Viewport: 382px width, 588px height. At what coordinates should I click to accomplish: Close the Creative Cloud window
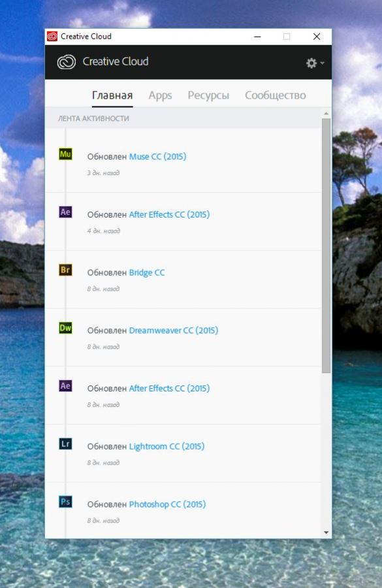pyautogui.click(x=317, y=37)
